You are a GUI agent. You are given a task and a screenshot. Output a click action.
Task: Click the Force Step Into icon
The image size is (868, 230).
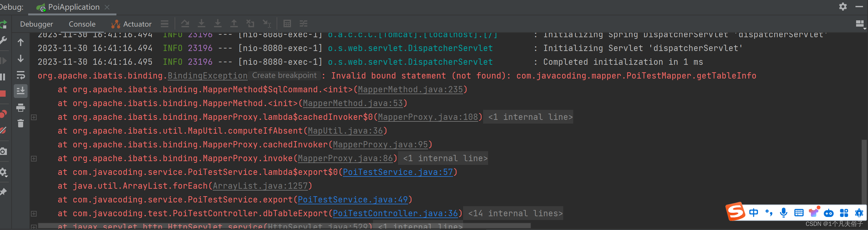tap(218, 23)
